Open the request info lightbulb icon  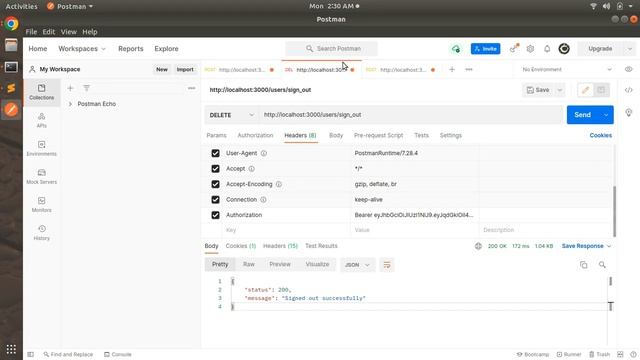point(629,112)
